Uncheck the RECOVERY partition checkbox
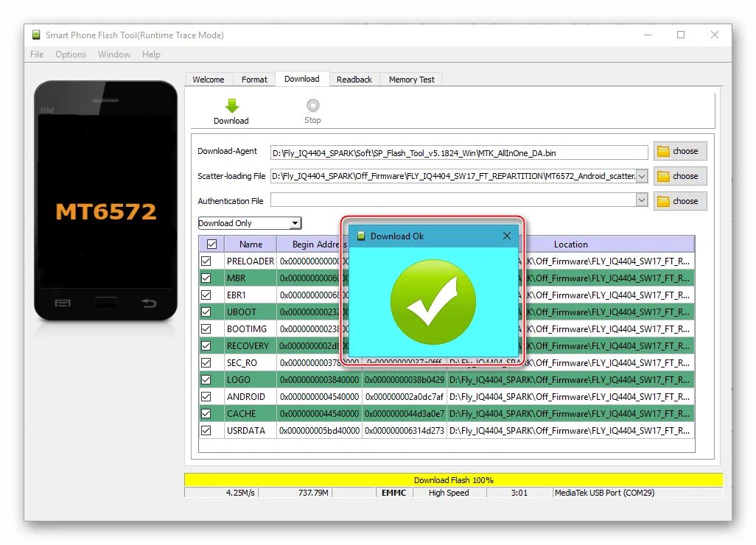756x545 pixels. coord(206,346)
